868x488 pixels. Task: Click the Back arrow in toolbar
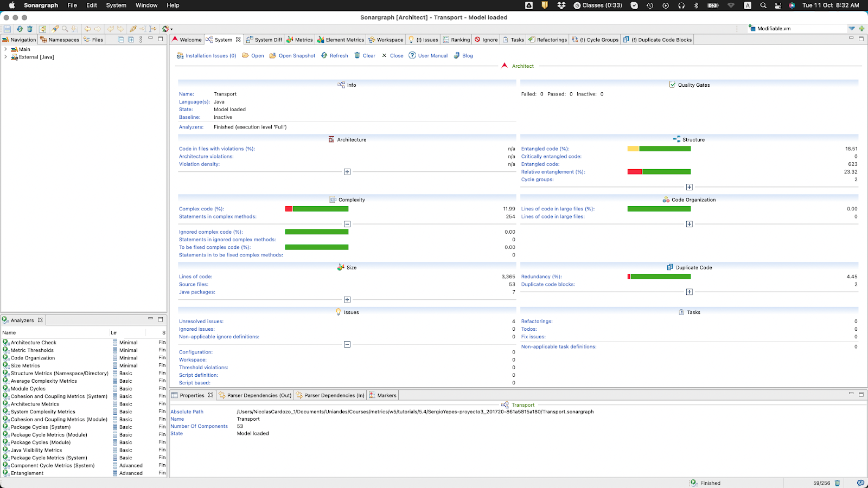87,29
